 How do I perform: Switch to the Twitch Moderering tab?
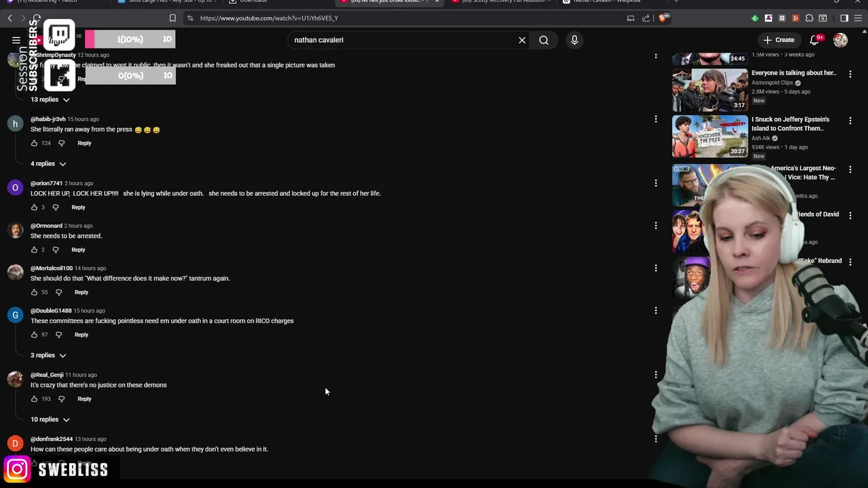tap(58, 3)
